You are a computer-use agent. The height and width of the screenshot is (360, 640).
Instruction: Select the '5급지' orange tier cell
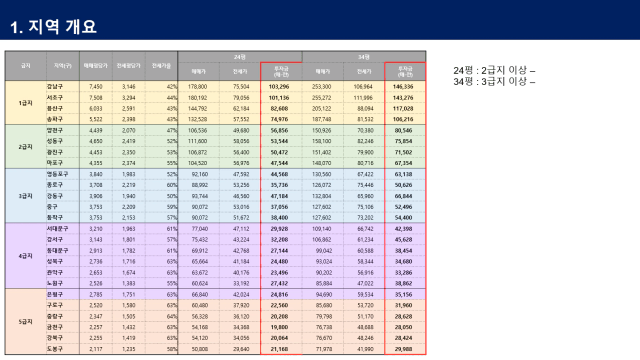pyautogui.click(x=26, y=322)
